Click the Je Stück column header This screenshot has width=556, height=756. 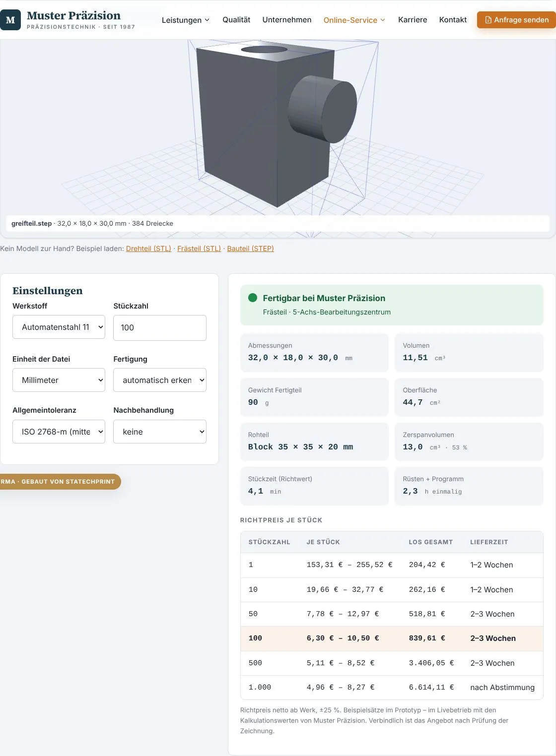(x=323, y=542)
